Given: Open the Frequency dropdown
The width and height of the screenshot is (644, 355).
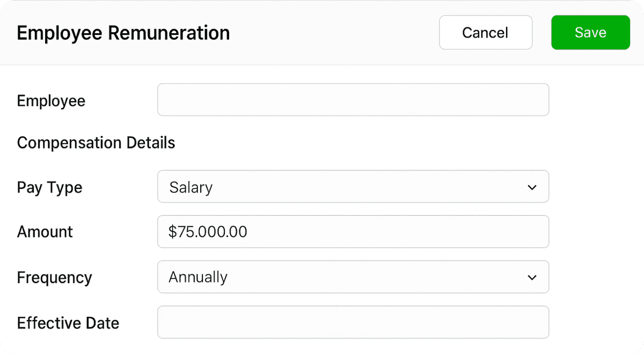Looking at the screenshot, I should tap(353, 277).
